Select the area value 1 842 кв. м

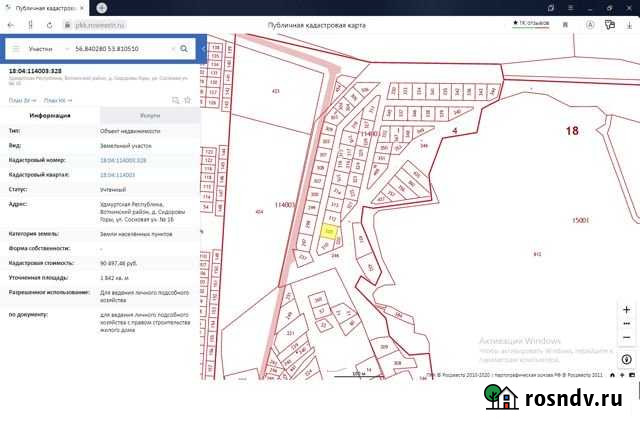(115, 278)
